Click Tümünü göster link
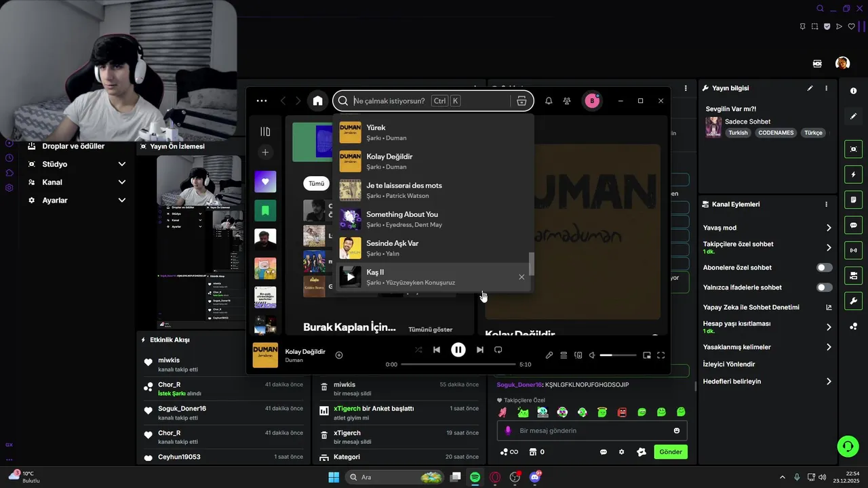868x488 pixels. click(430, 329)
